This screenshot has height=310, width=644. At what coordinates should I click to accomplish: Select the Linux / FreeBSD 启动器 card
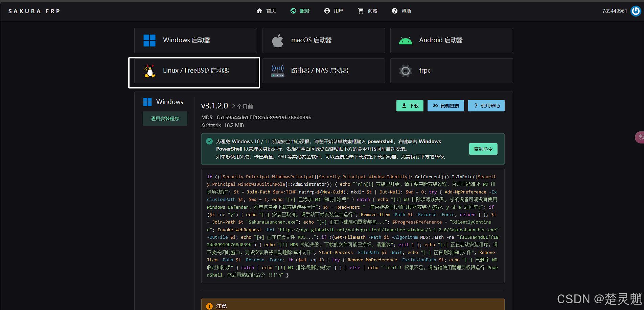pos(195,71)
